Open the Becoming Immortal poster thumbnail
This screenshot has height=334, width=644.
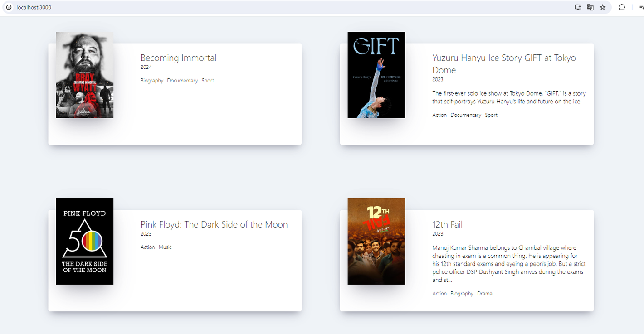pos(85,75)
